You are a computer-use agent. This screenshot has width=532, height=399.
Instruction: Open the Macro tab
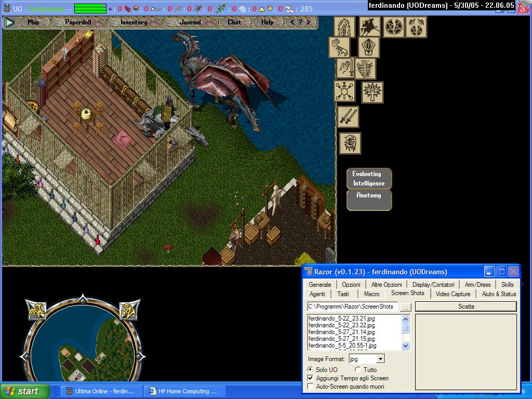[x=371, y=294]
